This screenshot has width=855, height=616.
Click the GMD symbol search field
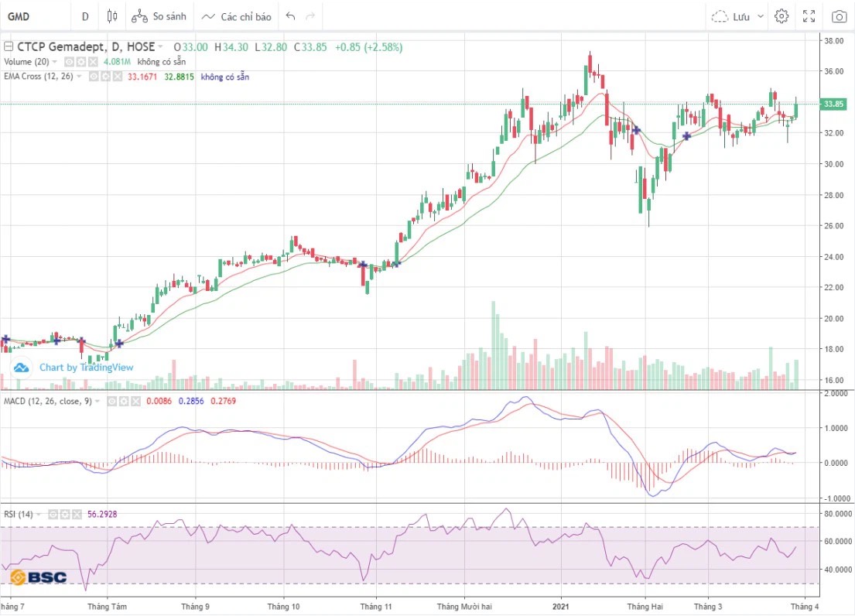(31, 16)
